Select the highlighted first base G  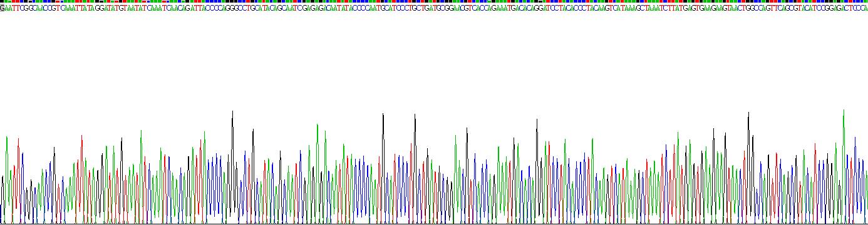click(2, 8)
